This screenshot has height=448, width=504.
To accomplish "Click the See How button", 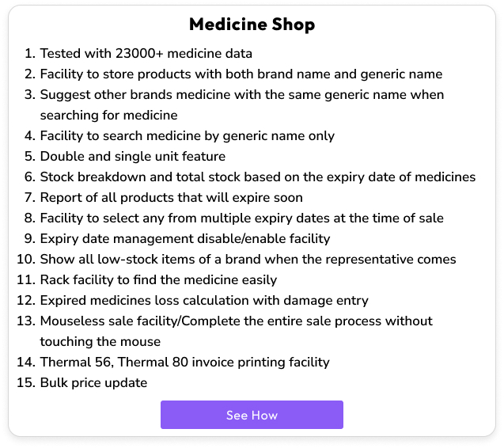I will click(252, 415).
